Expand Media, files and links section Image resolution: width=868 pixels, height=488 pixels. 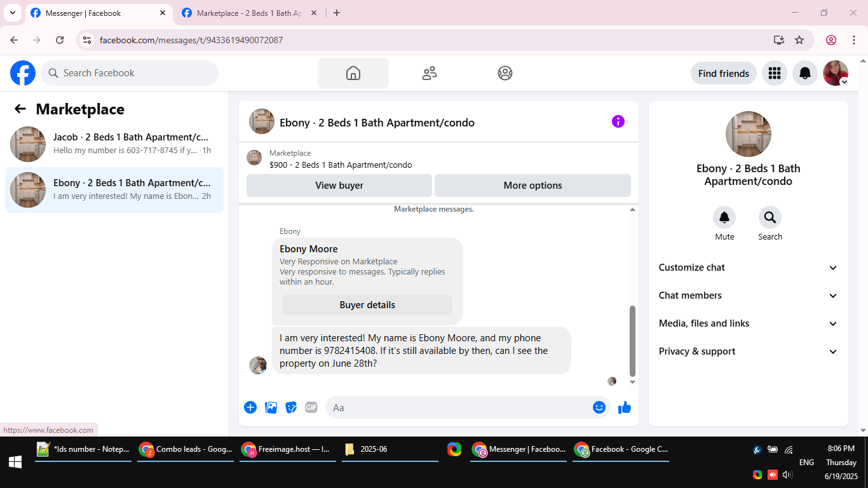point(749,323)
